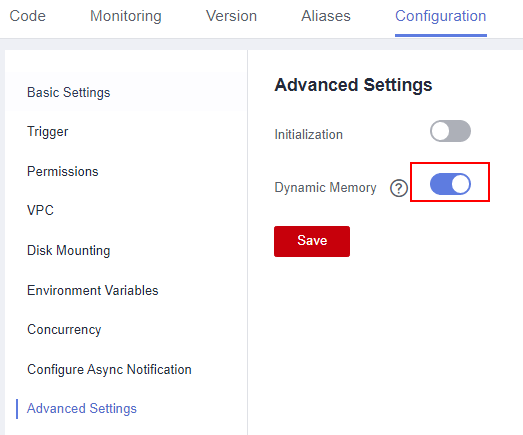Open the Version tab
The height and width of the screenshot is (435, 523).
(231, 16)
